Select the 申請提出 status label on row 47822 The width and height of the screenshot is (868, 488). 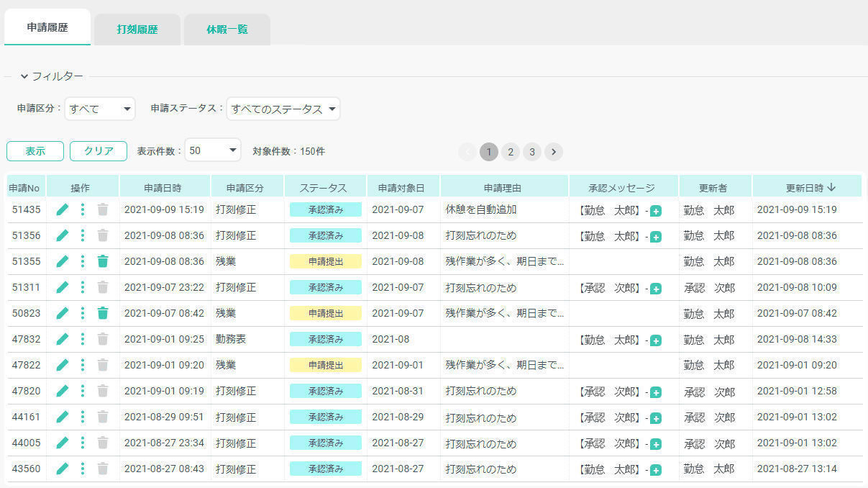(x=325, y=365)
